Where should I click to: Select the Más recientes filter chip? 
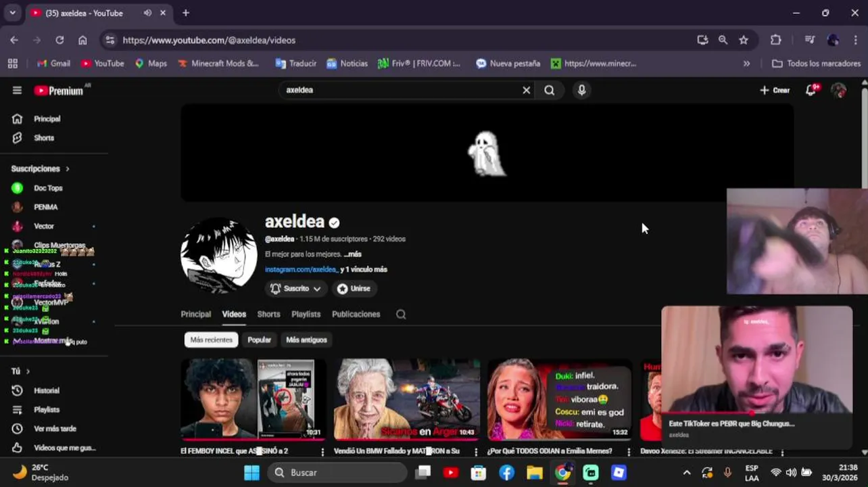211,340
